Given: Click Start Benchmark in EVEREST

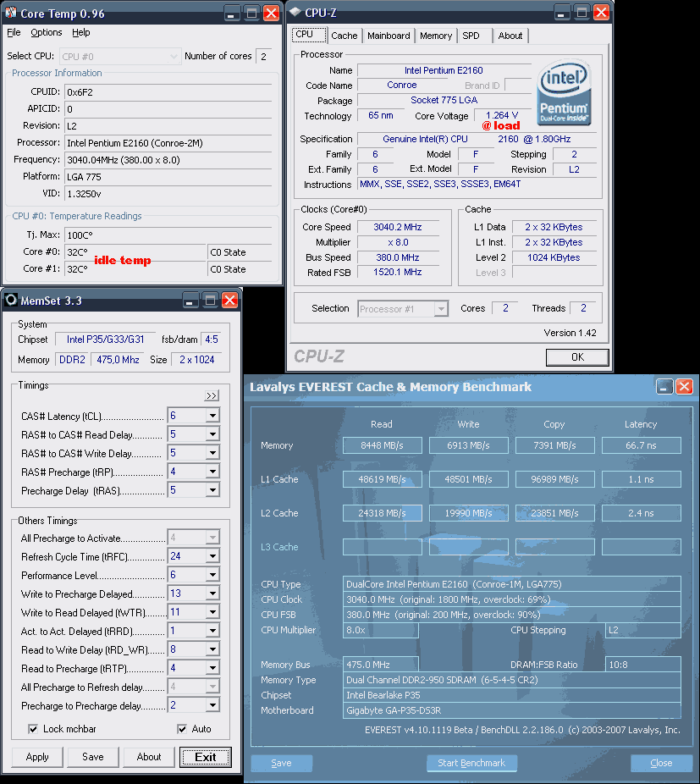Looking at the screenshot, I should [x=471, y=763].
